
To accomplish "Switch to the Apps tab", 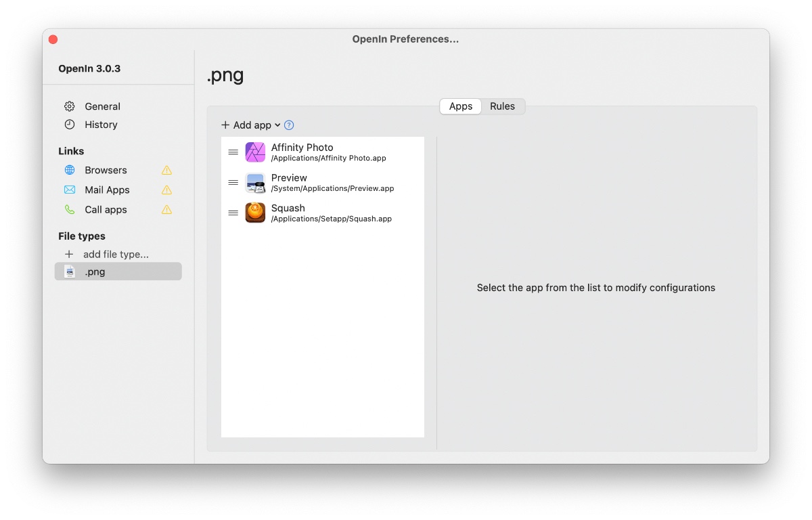I will tap(461, 106).
